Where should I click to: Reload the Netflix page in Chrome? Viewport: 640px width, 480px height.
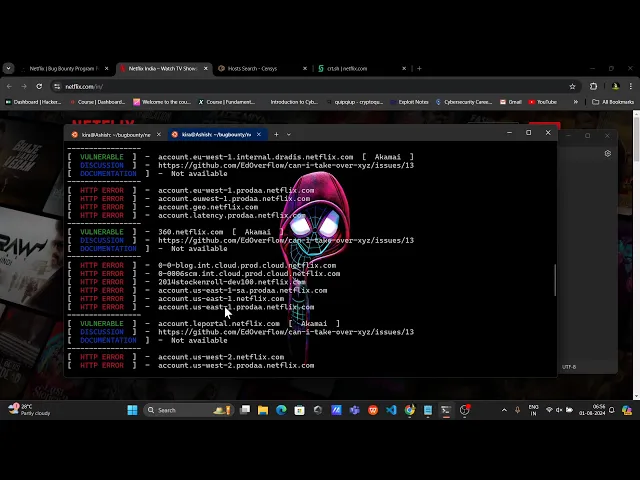[39, 87]
